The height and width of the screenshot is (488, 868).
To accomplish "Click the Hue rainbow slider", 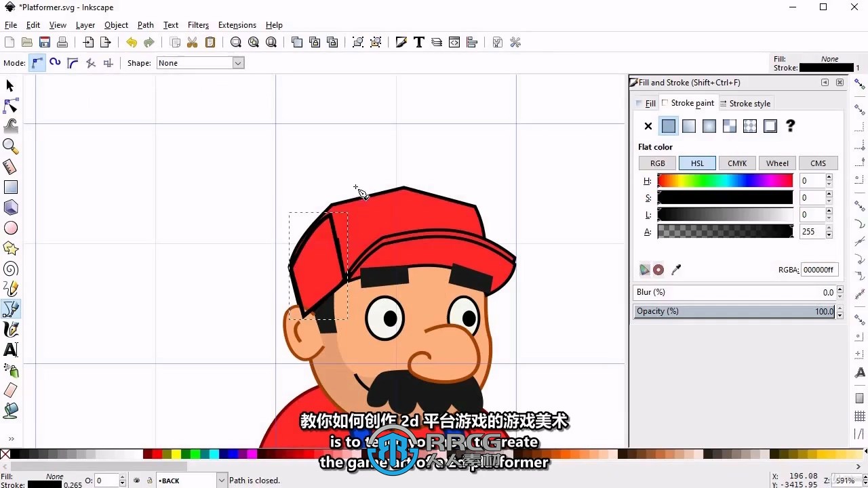I will coord(725,181).
